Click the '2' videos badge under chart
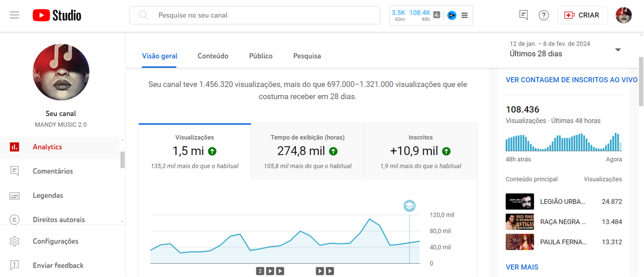Viewport: 644px width, 277px height. pos(260,271)
